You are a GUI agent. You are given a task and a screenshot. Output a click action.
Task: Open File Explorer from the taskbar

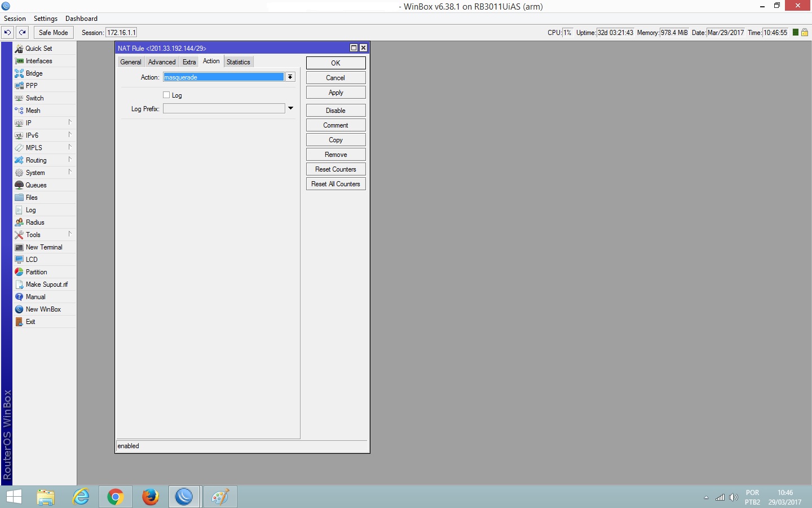click(x=46, y=497)
